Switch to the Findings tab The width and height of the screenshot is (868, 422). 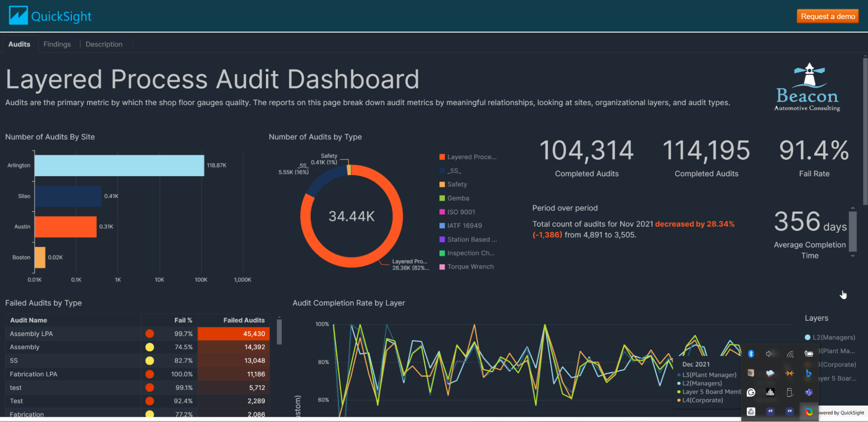click(x=57, y=44)
